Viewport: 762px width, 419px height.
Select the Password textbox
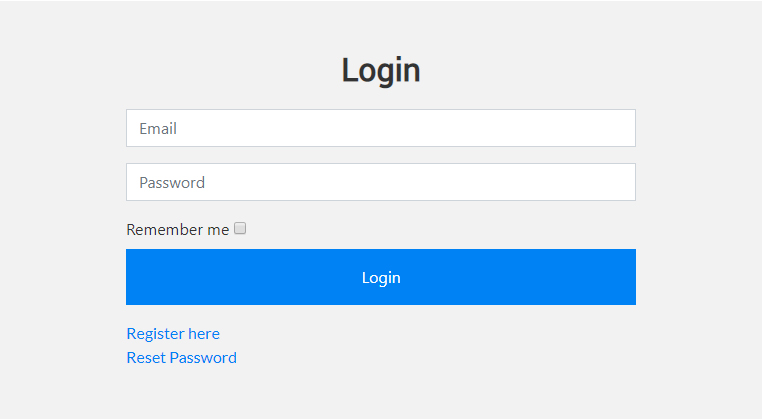point(380,182)
